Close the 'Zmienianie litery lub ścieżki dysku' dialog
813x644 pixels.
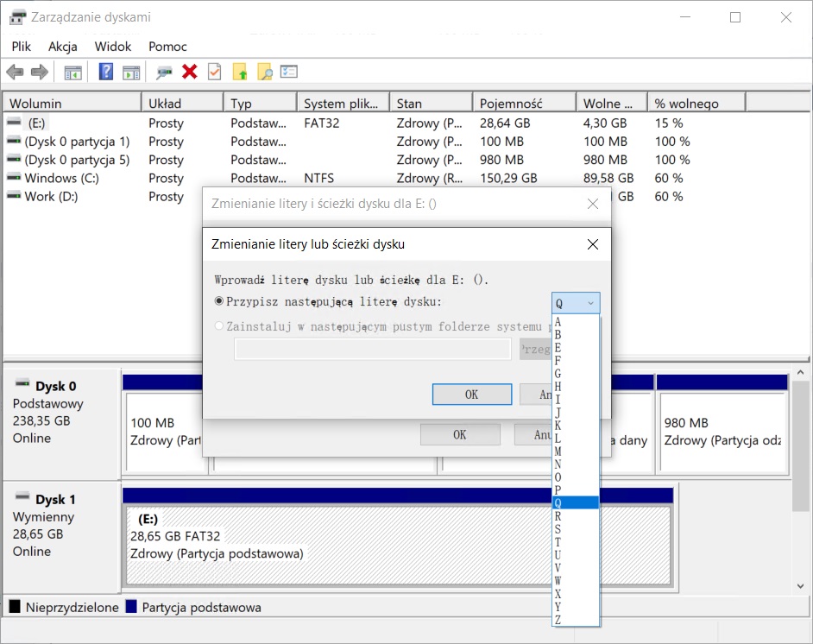pos(592,244)
